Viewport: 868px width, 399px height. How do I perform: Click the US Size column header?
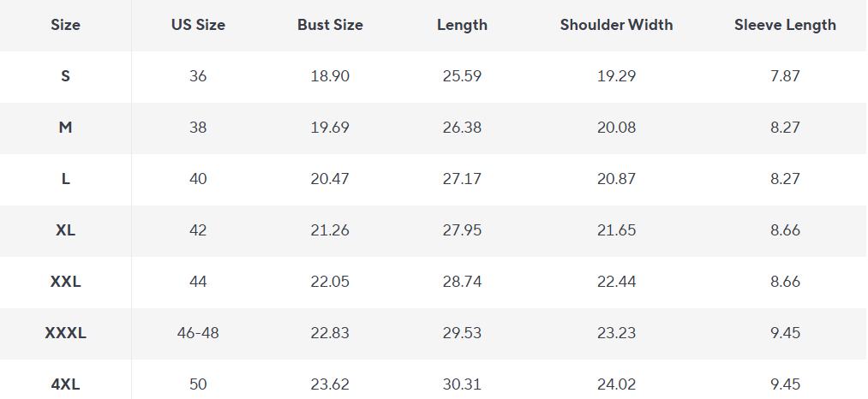tap(198, 25)
